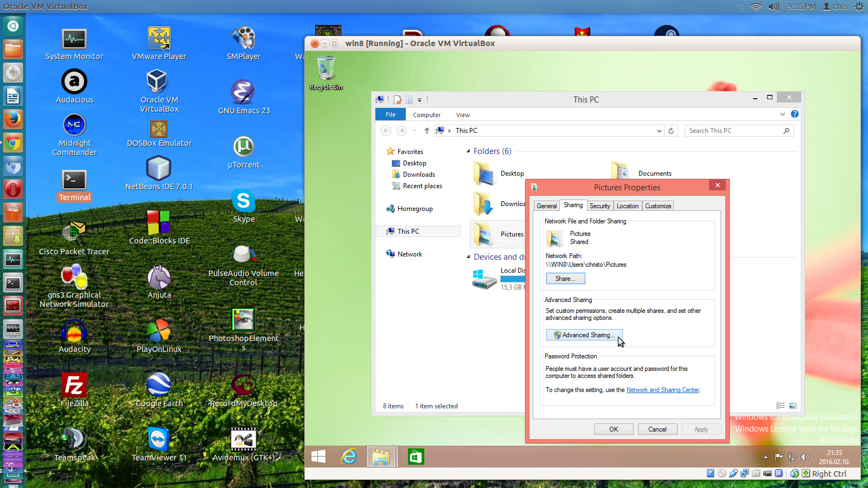
Task: Launch DOSBox Emulator desktop icon
Action: coord(159,128)
